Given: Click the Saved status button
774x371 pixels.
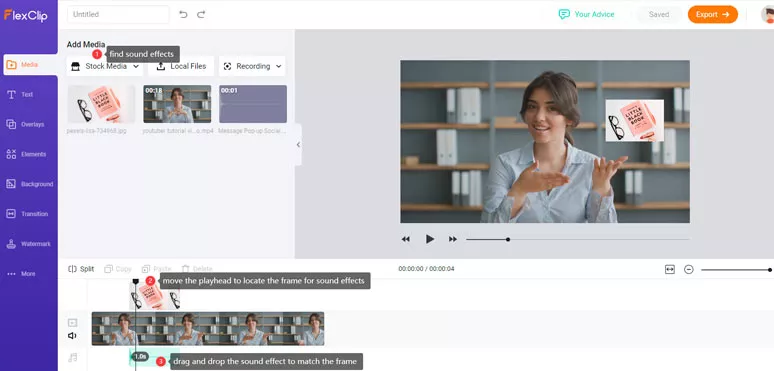Looking at the screenshot, I should pyautogui.click(x=659, y=14).
